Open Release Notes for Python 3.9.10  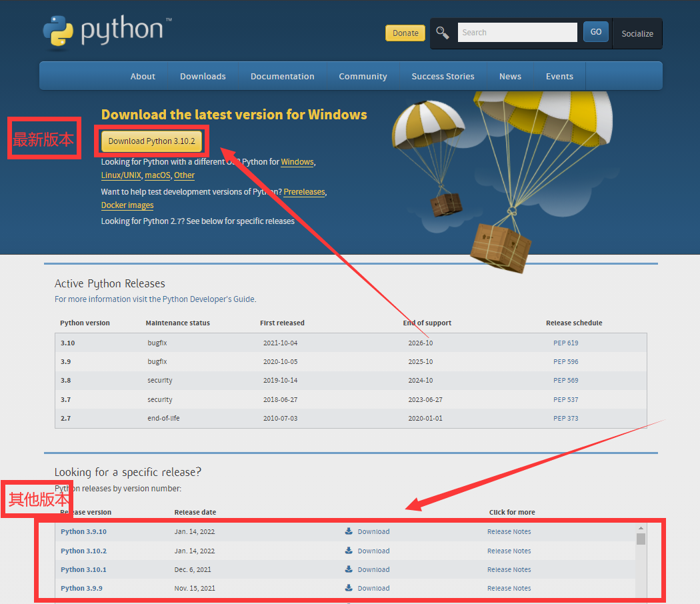pyautogui.click(x=509, y=532)
